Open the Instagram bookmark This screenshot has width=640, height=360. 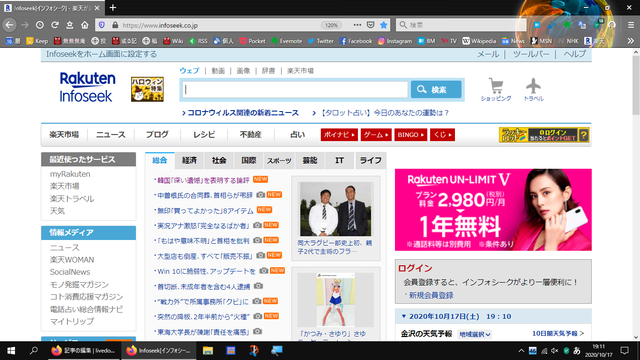pyautogui.click(x=395, y=41)
